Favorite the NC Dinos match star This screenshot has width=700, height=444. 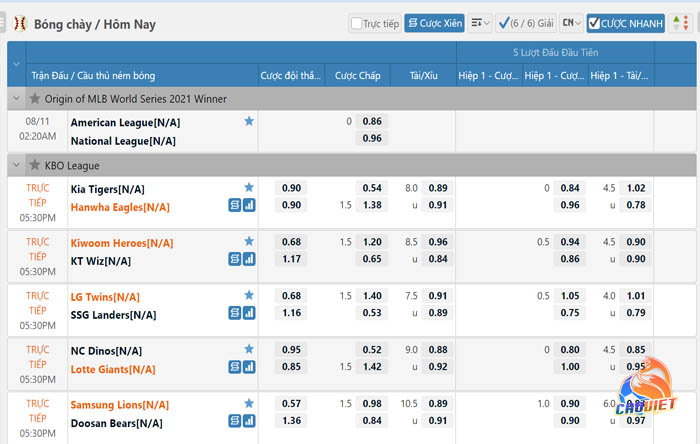pyautogui.click(x=249, y=349)
